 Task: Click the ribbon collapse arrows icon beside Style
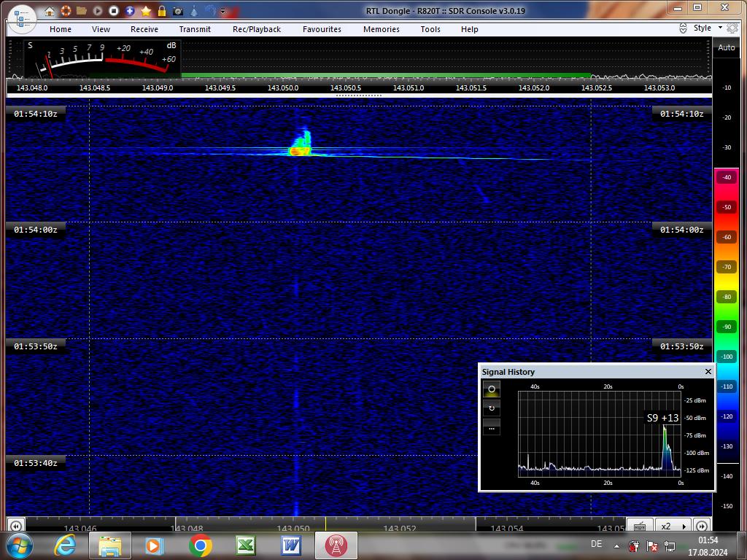[683, 28]
